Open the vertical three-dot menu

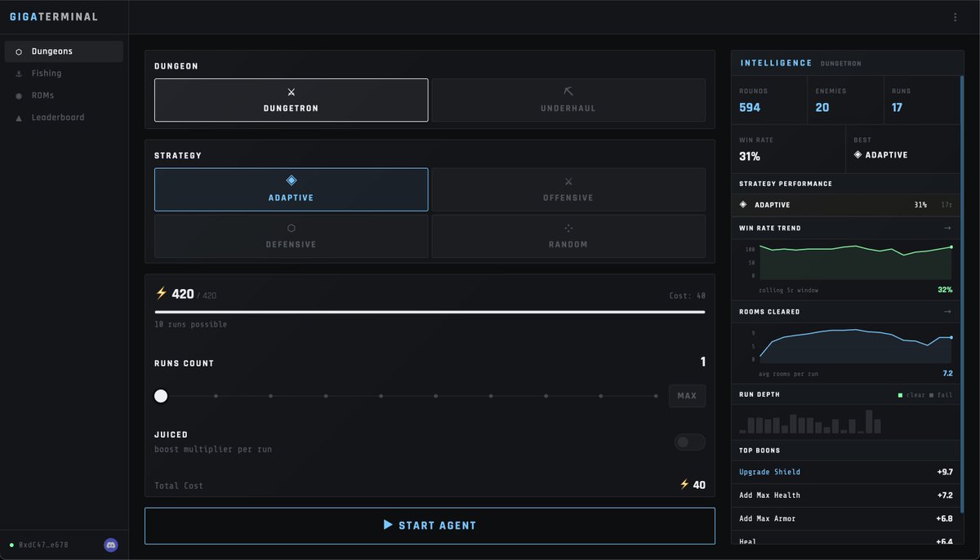point(955,17)
